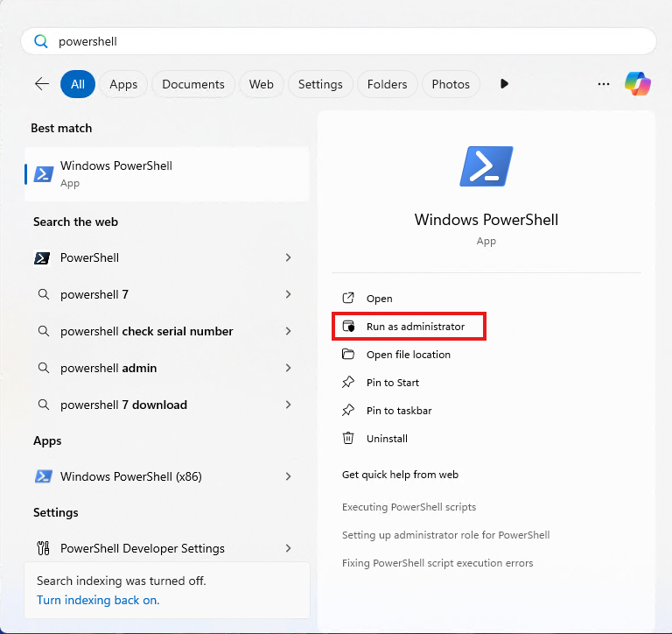Click the search box containing powershell
672x634 pixels.
(x=350, y=41)
